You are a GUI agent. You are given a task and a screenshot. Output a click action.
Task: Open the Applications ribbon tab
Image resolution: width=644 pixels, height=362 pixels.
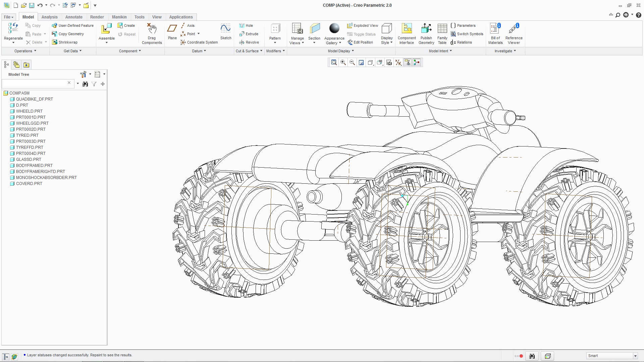coord(181,17)
